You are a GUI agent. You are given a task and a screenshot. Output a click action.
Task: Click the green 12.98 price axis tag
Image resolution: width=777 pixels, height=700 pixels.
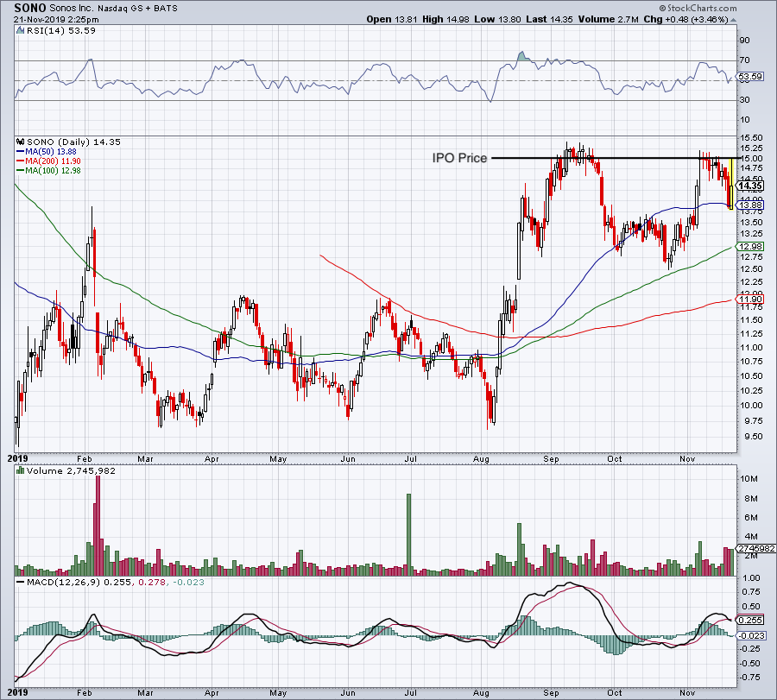click(x=750, y=246)
